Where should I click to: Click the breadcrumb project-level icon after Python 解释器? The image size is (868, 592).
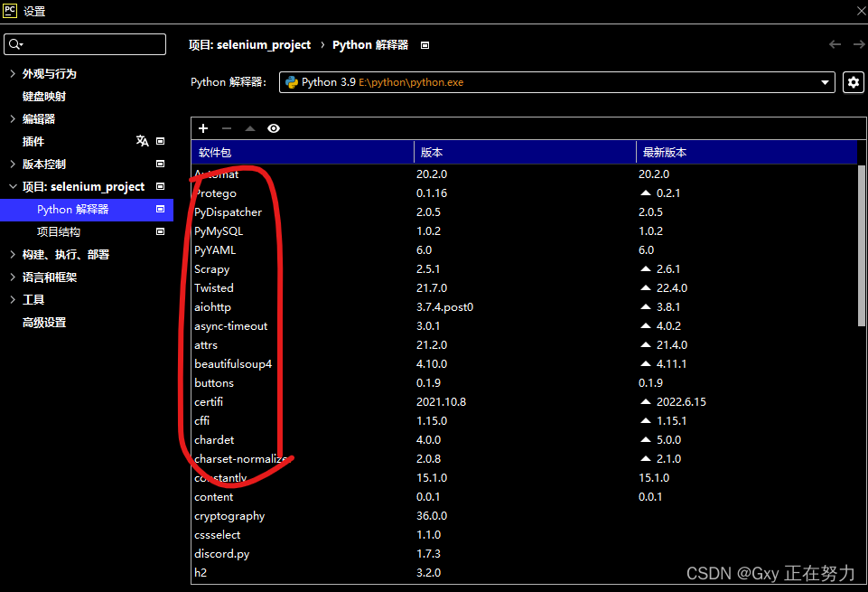(x=425, y=45)
